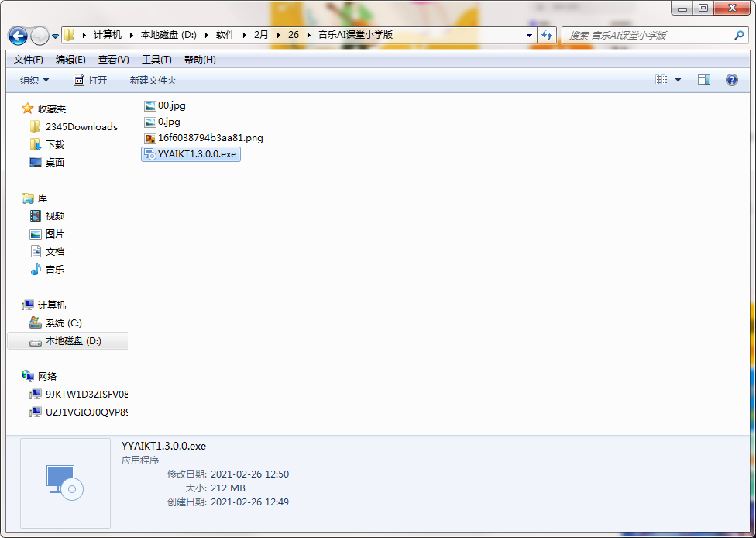Viewport: 756px width, 538px height.
Task: Click the 文档 page icon in libraries
Action: point(36,251)
